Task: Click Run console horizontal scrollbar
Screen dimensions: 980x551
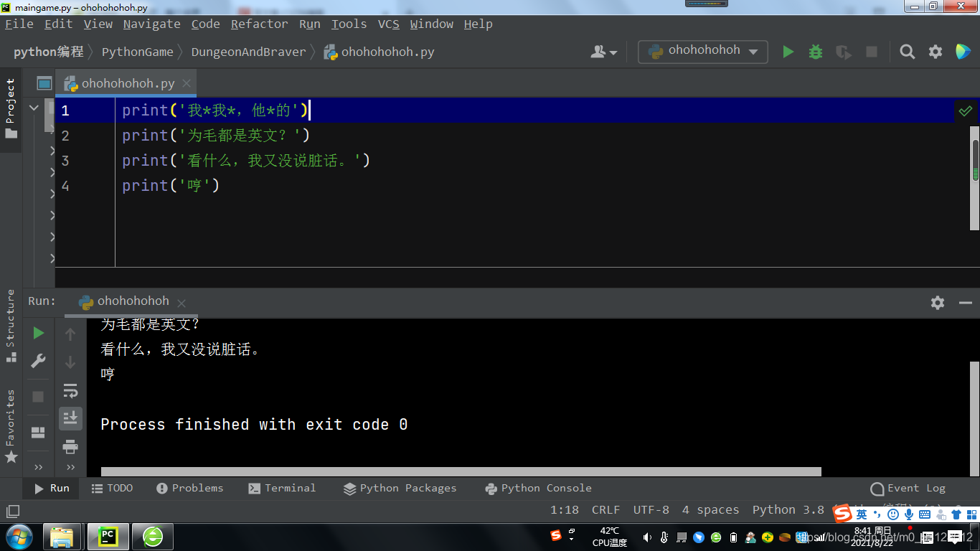Action: (x=461, y=471)
